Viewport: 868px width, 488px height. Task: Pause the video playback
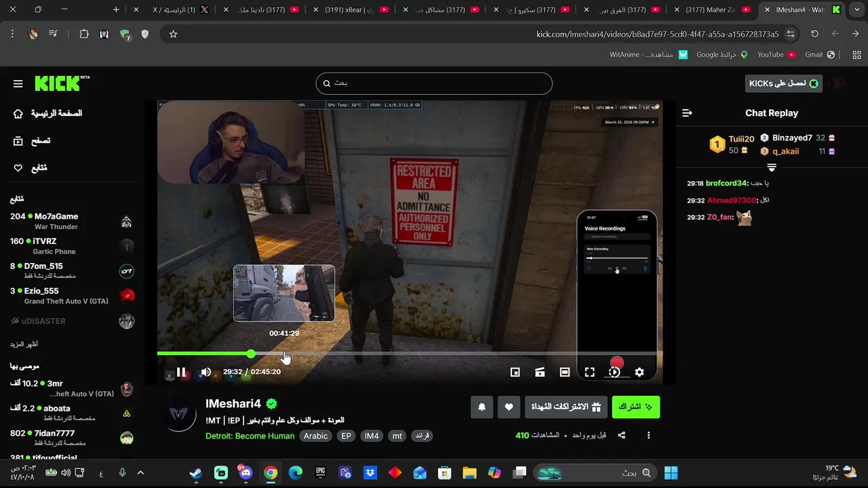coord(181,371)
